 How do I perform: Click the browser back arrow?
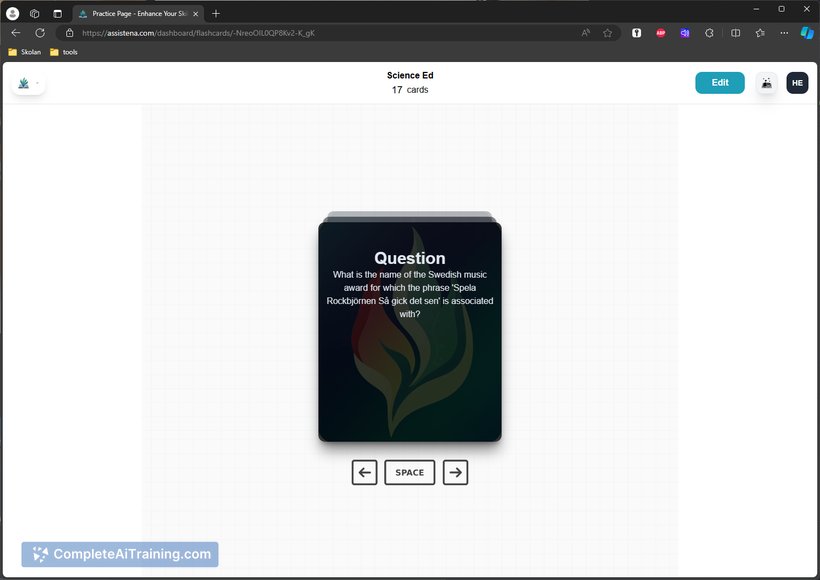coord(16,33)
